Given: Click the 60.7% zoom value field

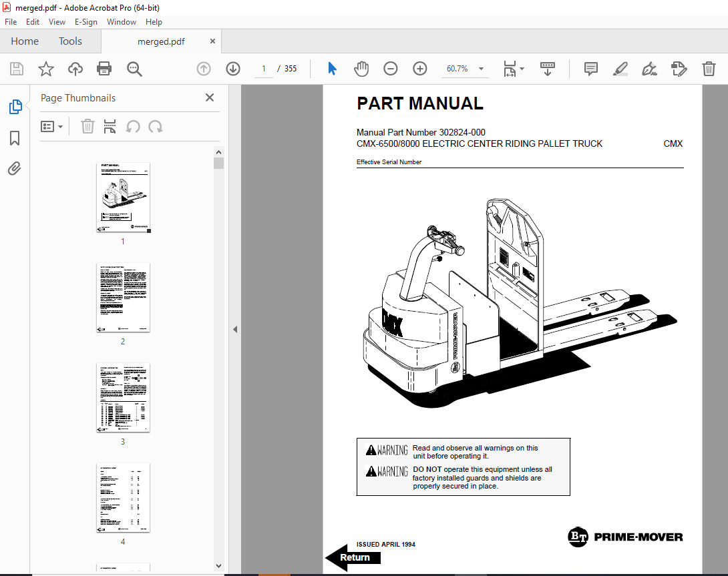Looking at the screenshot, I should (x=458, y=69).
